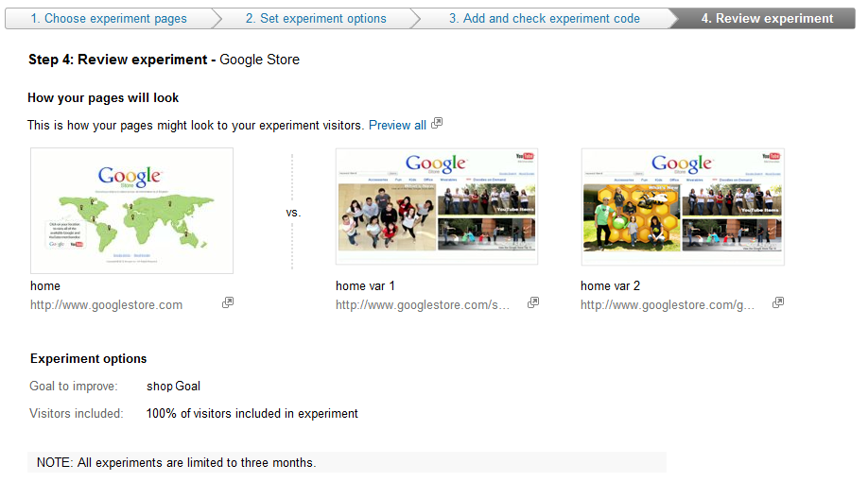Viewport: 868px width, 482px height.
Task: Open the new-window icon beside Preview all
Action: [437, 124]
